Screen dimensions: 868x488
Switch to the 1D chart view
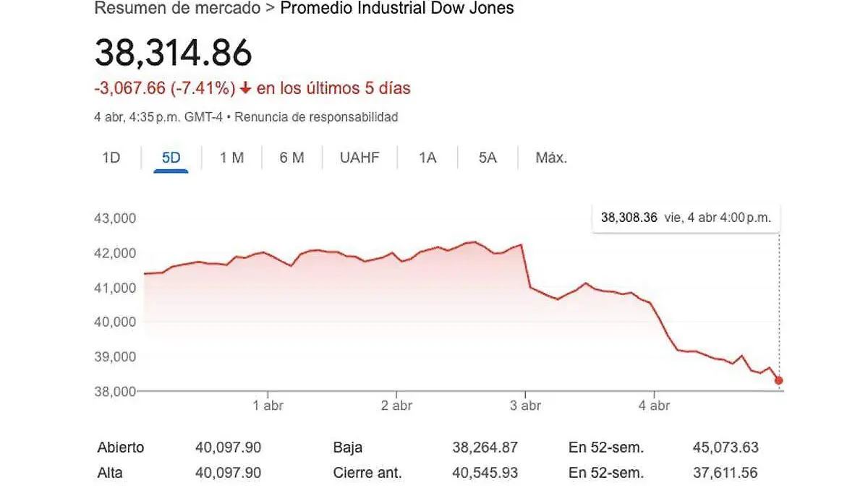[110, 157]
